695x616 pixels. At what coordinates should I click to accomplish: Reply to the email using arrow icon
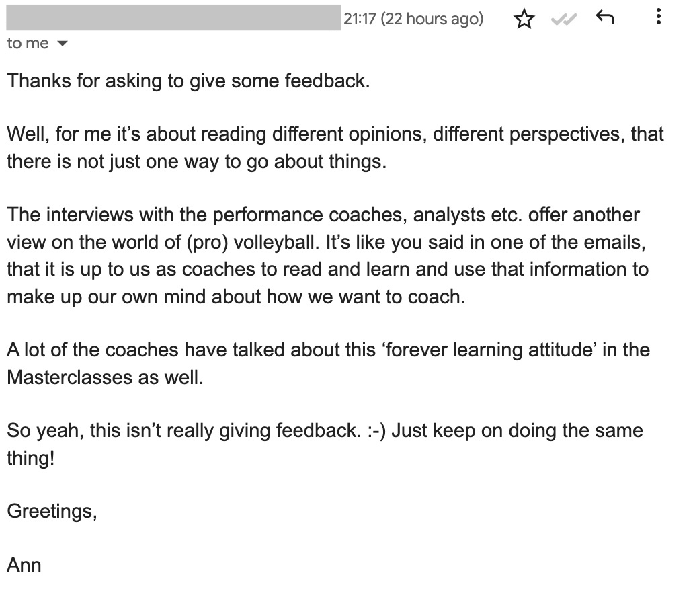pos(605,17)
